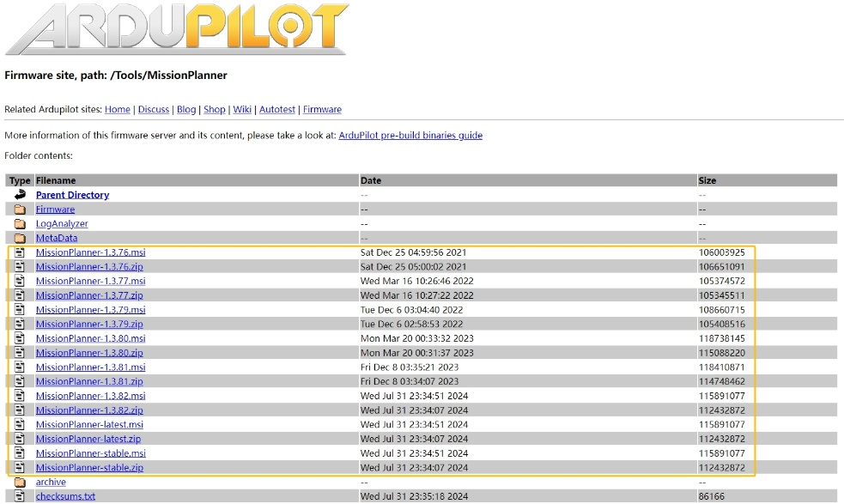This screenshot has width=844, height=504.
Task: Open ArduPilot pre-build binaries guide link
Action: click(410, 135)
